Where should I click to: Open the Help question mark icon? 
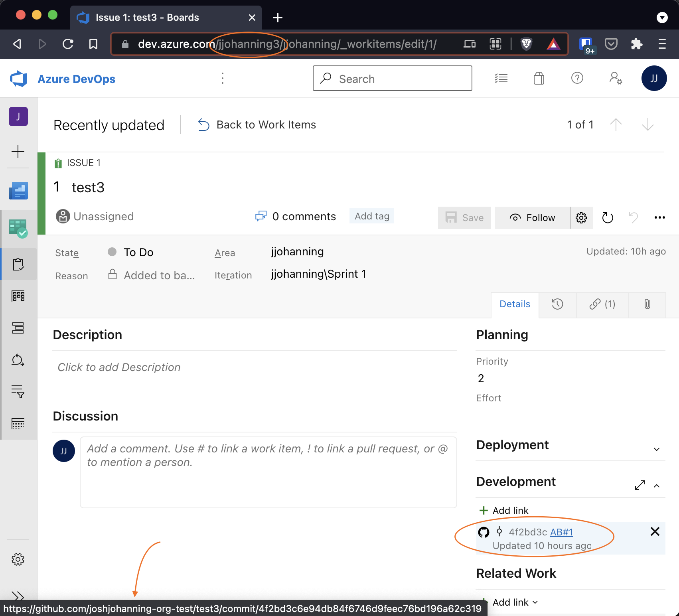(577, 78)
